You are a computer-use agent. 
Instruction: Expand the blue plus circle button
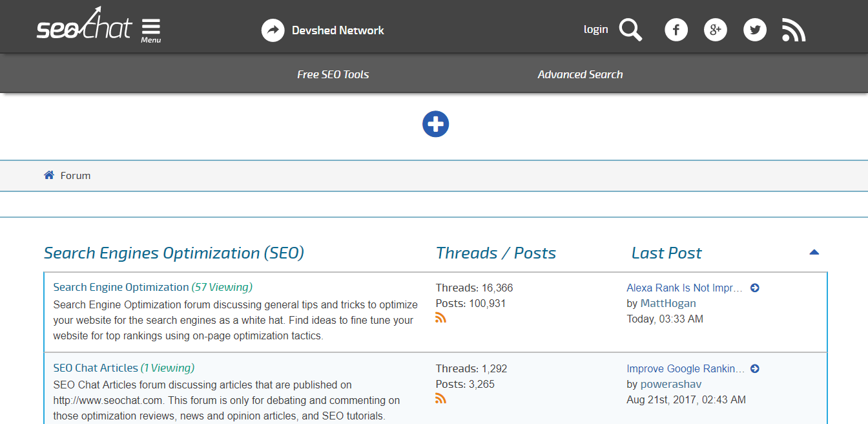pos(435,124)
